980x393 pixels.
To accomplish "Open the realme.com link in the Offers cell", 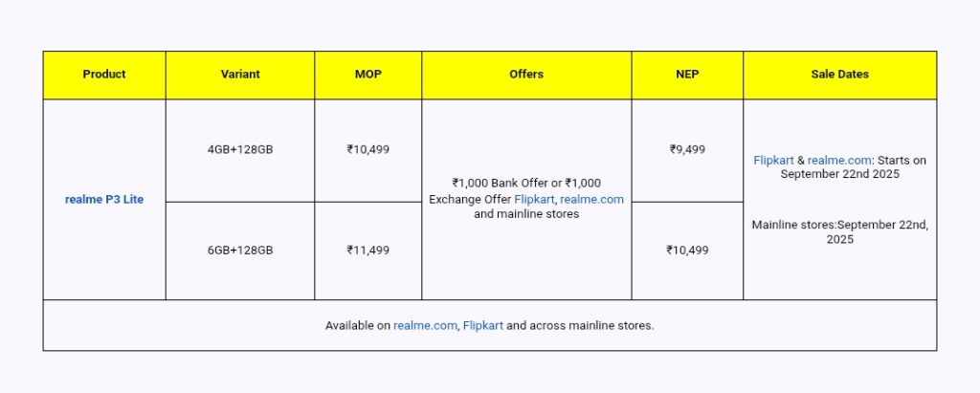I will coord(591,199).
